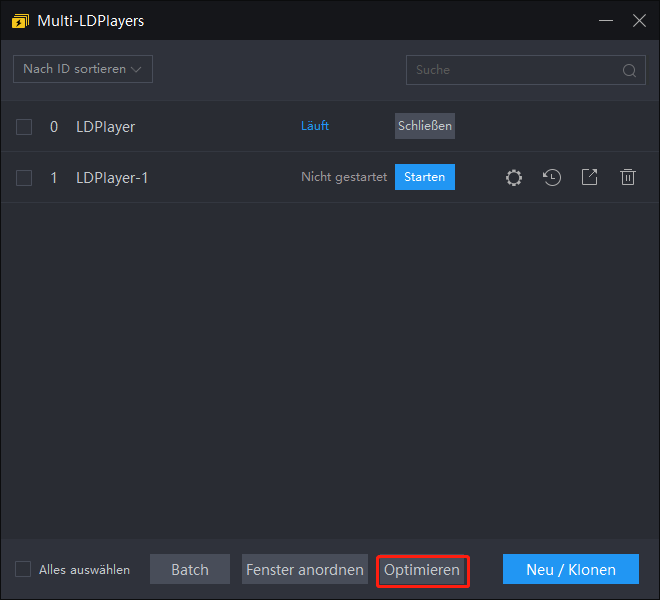The image size is (660, 600).
Task: Click the Multi-LDPlayers logo icon
Action: [x=20, y=21]
